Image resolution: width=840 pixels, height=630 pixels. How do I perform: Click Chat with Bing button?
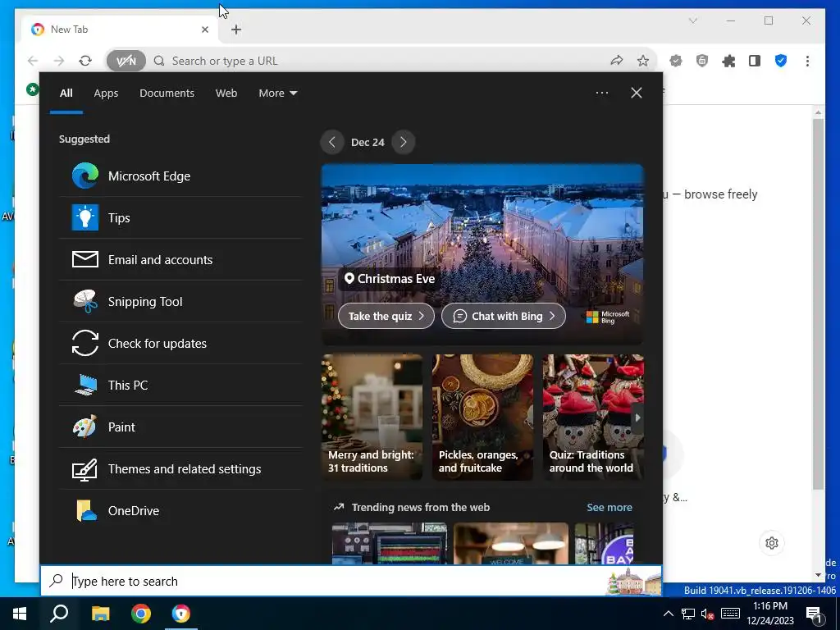504,316
